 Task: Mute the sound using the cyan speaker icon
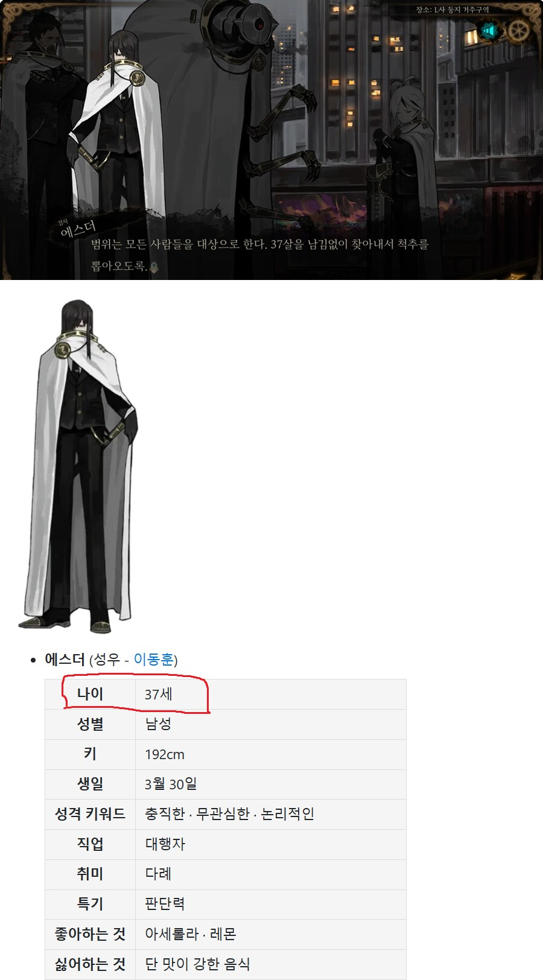[x=489, y=31]
